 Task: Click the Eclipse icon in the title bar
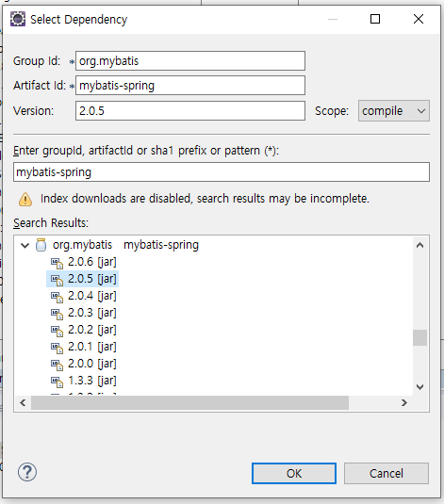[18, 19]
